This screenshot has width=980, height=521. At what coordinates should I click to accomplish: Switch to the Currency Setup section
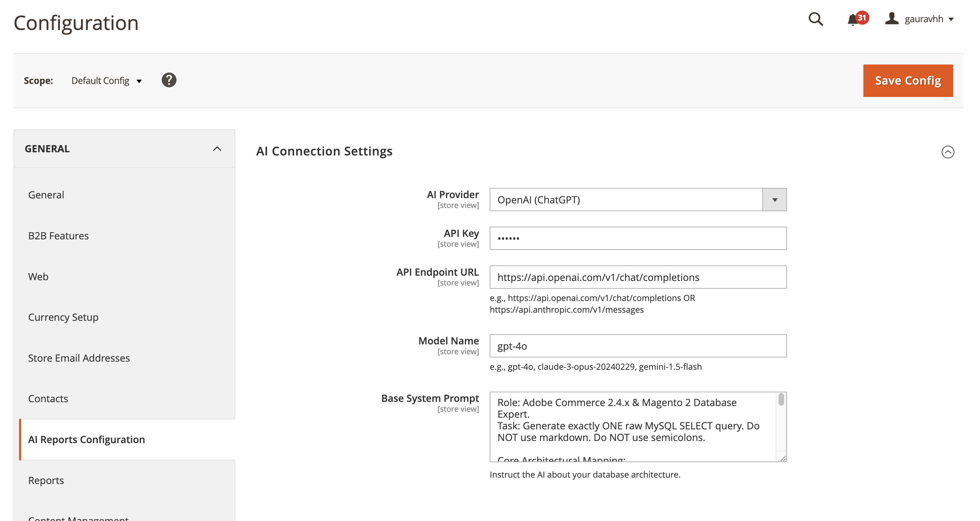[x=63, y=317]
